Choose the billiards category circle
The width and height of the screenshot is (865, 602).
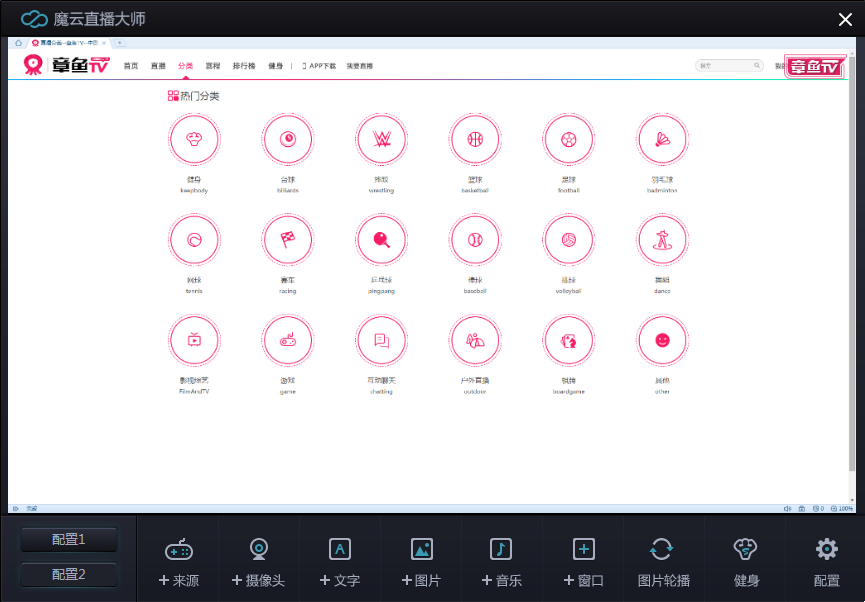click(x=288, y=139)
